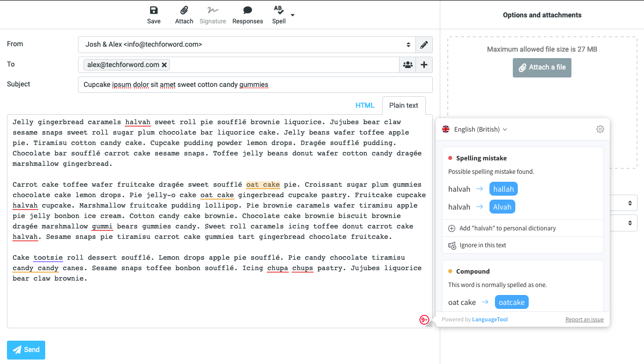Open LanguageTool settings gear
This screenshot has width=644, height=364.
pyautogui.click(x=600, y=129)
